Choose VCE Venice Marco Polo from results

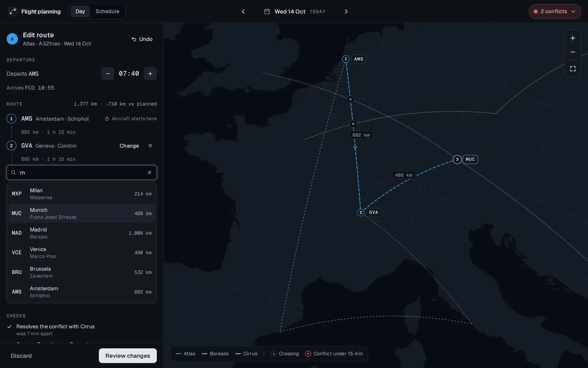(82, 253)
